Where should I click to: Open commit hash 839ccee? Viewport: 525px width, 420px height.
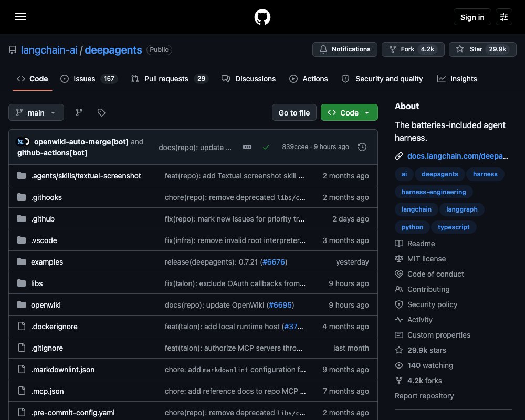pos(295,147)
